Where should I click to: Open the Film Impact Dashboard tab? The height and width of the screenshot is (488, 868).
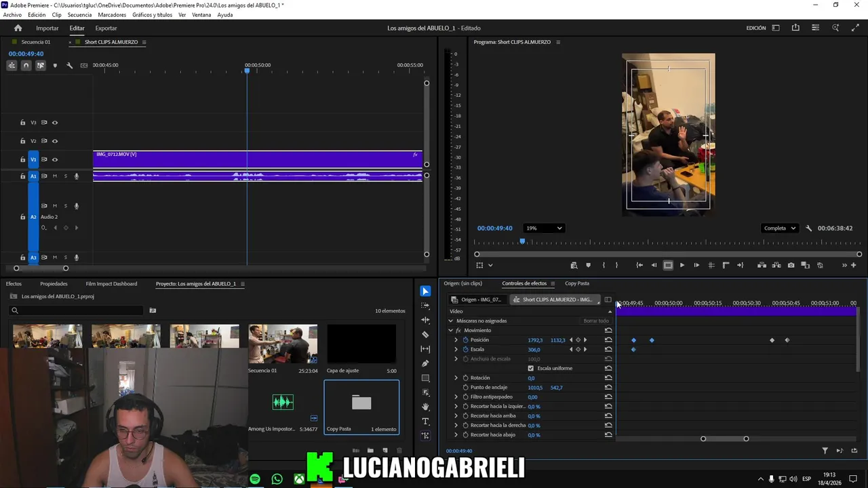pyautogui.click(x=111, y=284)
